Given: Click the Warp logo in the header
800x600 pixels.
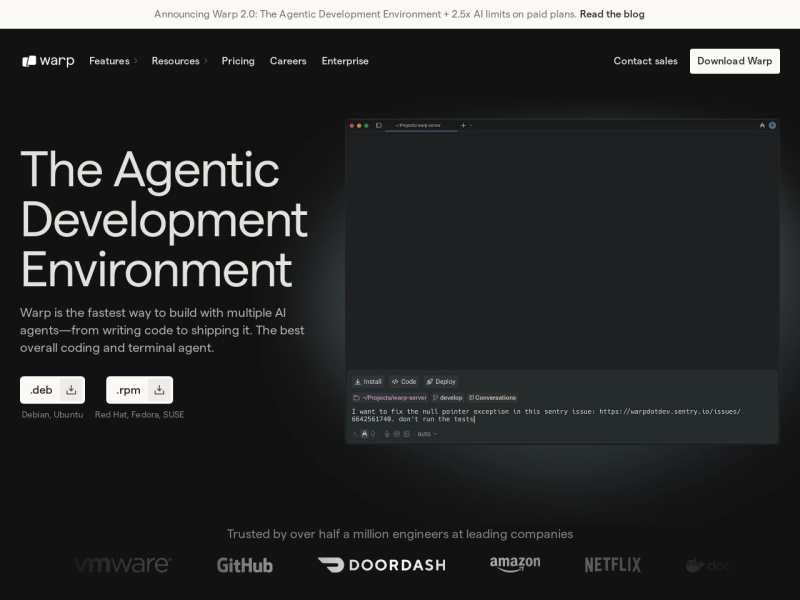Looking at the screenshot, I should pos(48,61).
